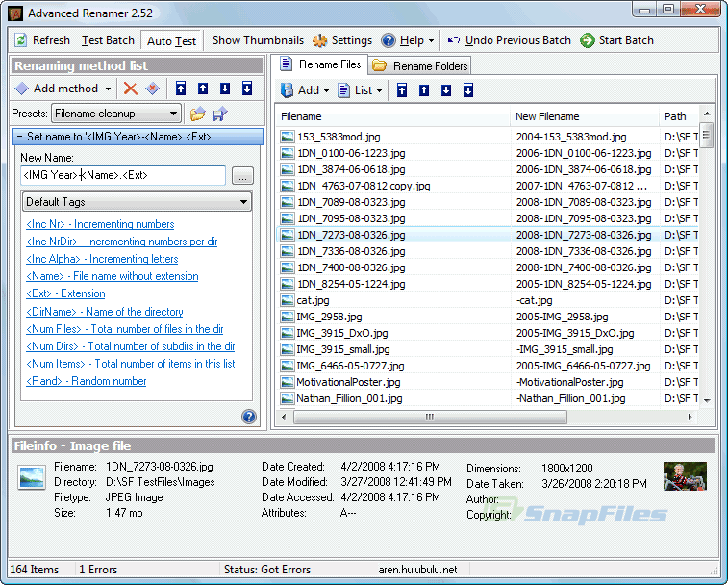Insert the <Name> File name tag
Screen dimensions: 728x585
(113, 276)
